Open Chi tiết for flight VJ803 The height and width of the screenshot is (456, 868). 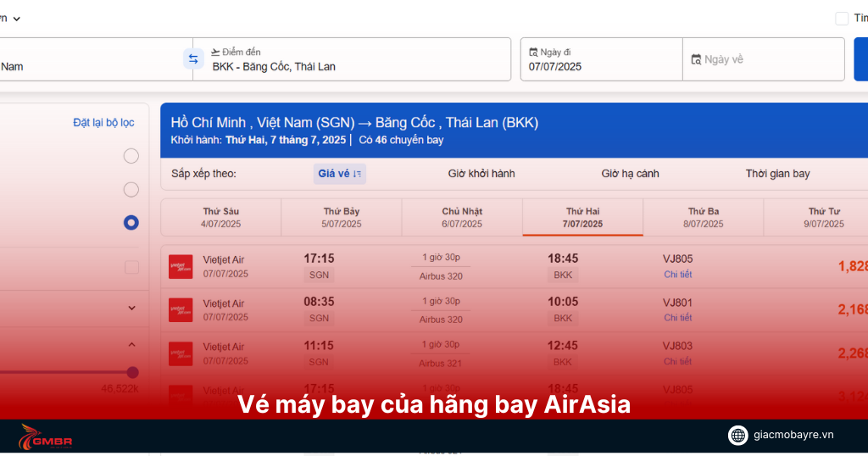pos(677,361)
